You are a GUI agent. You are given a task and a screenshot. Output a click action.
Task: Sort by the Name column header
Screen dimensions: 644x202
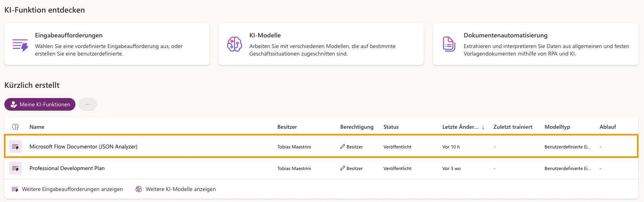tap(37, 127)
